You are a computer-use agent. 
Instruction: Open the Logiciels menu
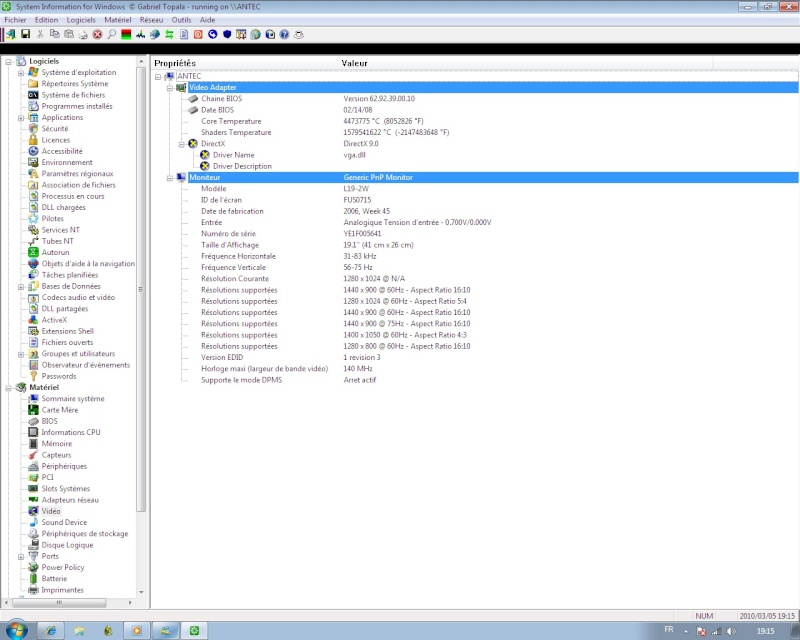click(81, 20)
